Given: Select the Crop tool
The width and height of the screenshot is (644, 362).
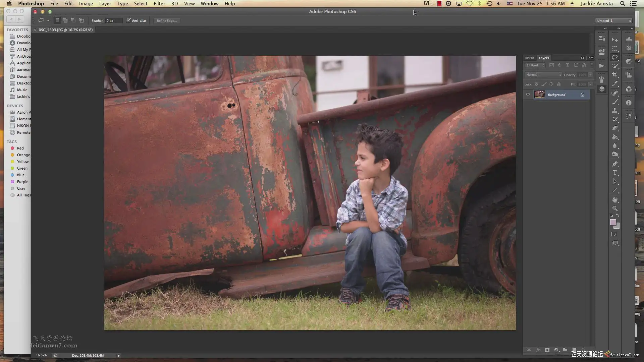Looking at the screenshot, I should pyautogui.click(x=614, y=75).
